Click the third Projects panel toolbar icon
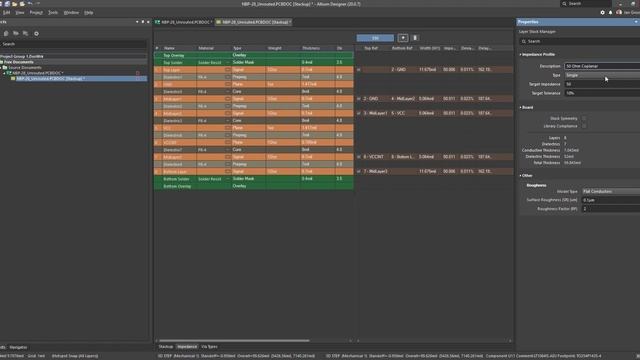The width and height of the screenshot is (640, 360). tap(26, 33)
